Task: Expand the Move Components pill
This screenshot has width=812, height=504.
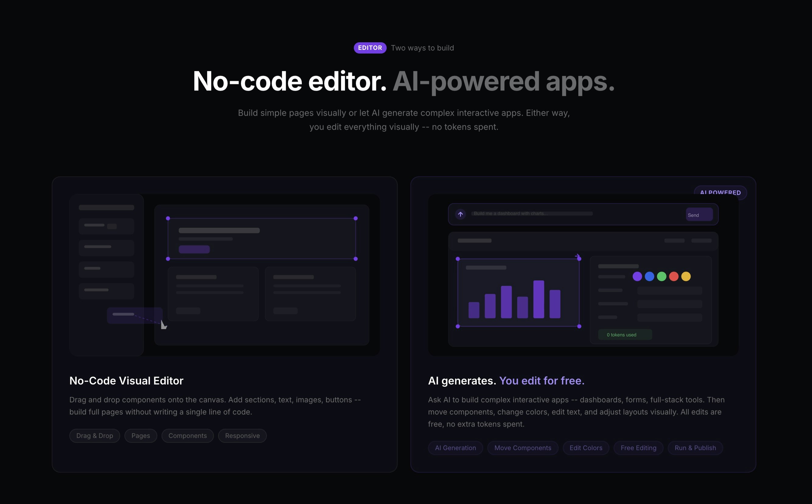Action: [x=522, y=448]
